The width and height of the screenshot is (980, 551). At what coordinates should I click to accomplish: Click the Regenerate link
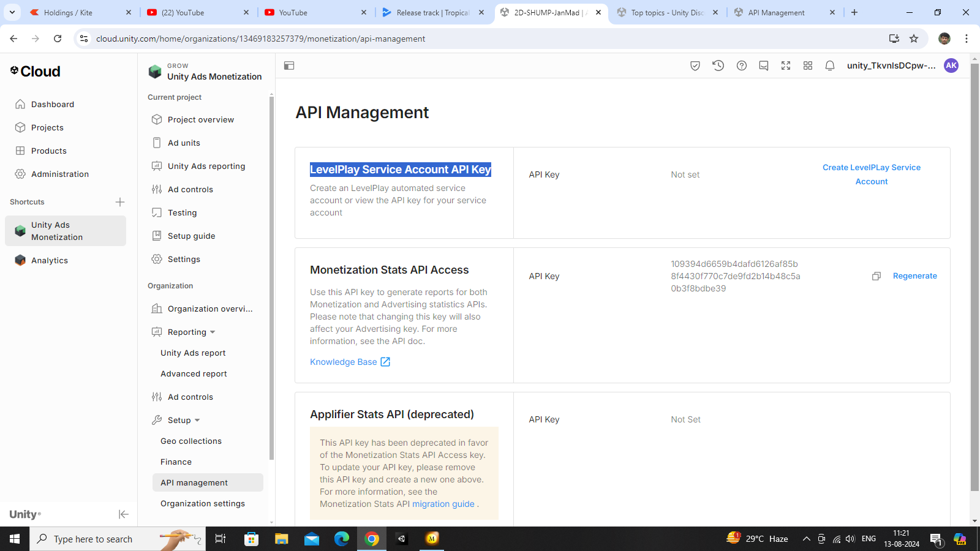pyautogui.click(x=914, y=275)
